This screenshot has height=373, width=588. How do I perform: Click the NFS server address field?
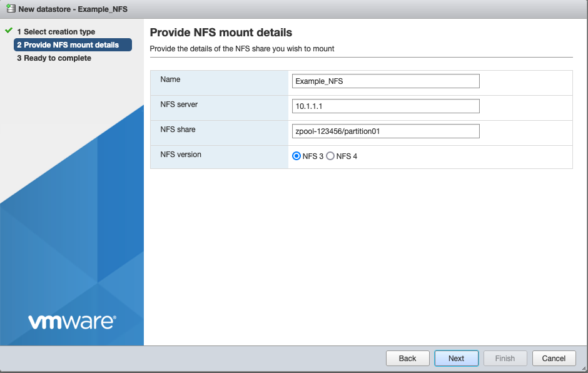pyautogui.click(x=385, y=106)
